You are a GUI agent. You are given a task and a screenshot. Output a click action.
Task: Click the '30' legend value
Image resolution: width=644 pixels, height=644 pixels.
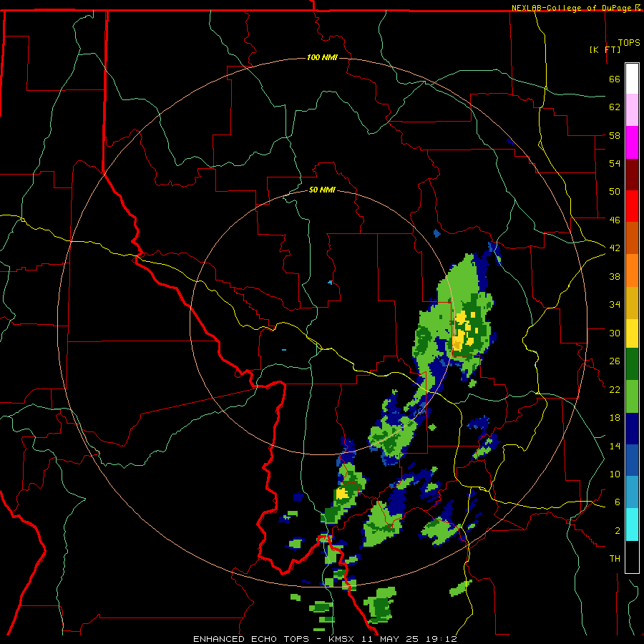click(x=615, y=333)
